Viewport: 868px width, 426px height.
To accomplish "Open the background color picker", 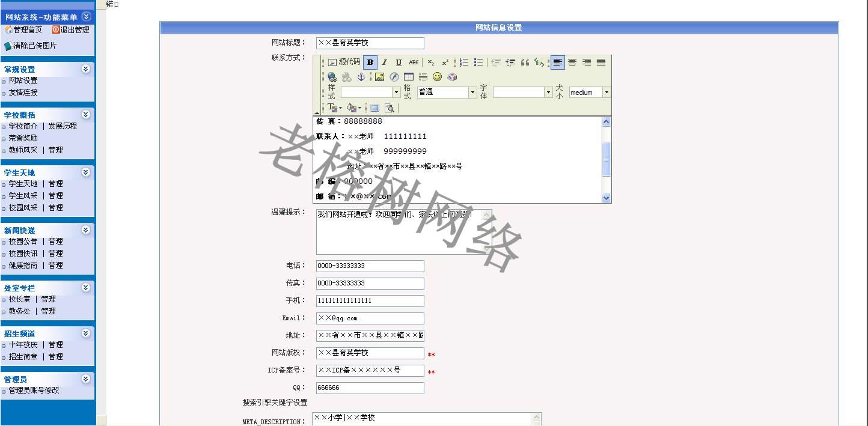I will 354,108.
